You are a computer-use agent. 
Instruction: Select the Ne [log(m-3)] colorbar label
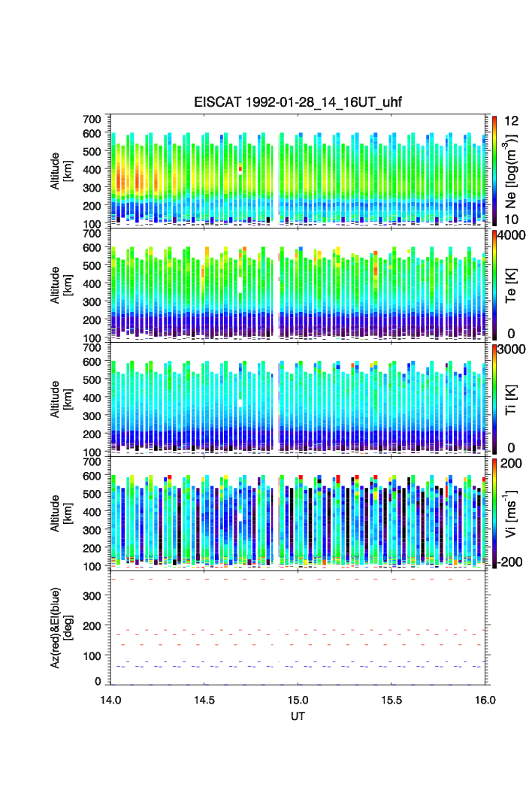pyautogui.click(x=511, y=171)
